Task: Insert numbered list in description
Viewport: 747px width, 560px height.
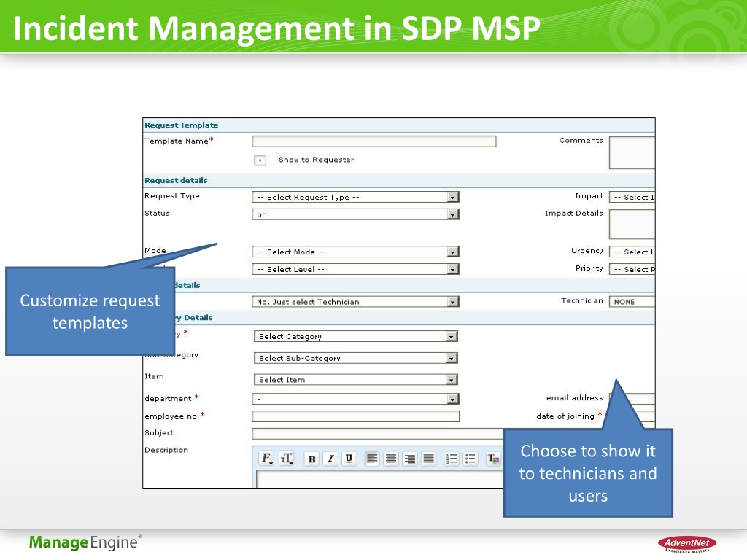Action: pyautogui.click(x=451, y=459)
